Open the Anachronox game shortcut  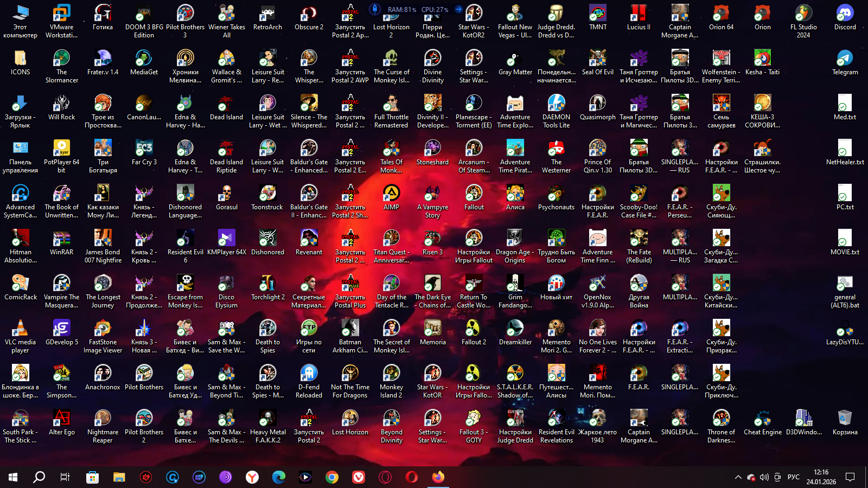click(x=103, y=377)
